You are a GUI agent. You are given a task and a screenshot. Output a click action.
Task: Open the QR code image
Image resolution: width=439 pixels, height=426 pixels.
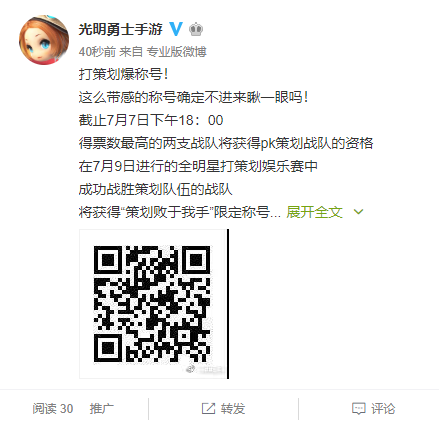pos(154,304)
